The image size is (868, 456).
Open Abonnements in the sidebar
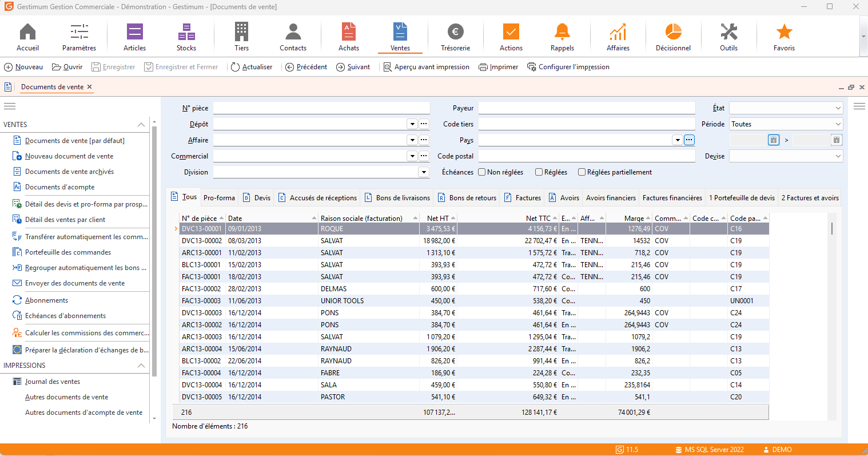(x=46, y=300)
